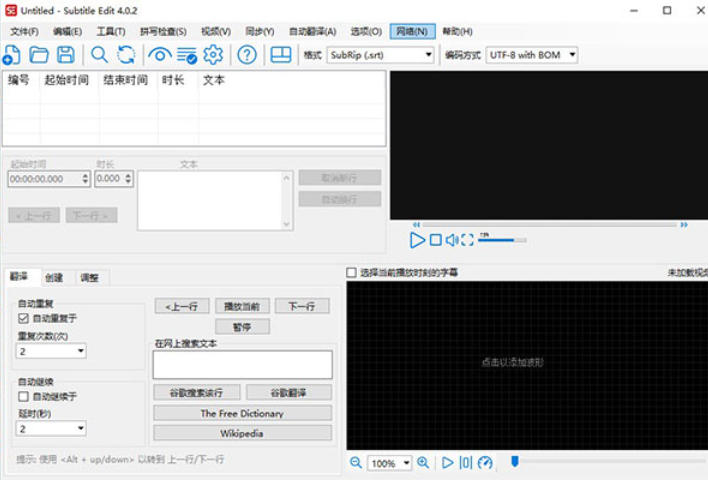Mute the video with the speaker icon
Image resolution: width=708 pixels, height=480 pixels.
452,240
